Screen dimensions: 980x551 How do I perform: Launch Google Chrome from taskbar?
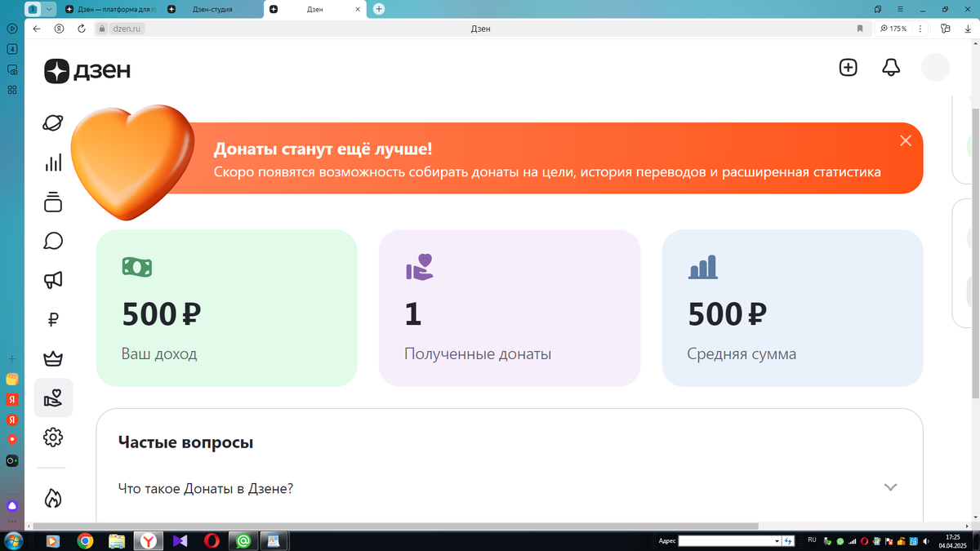click(85, 540)
